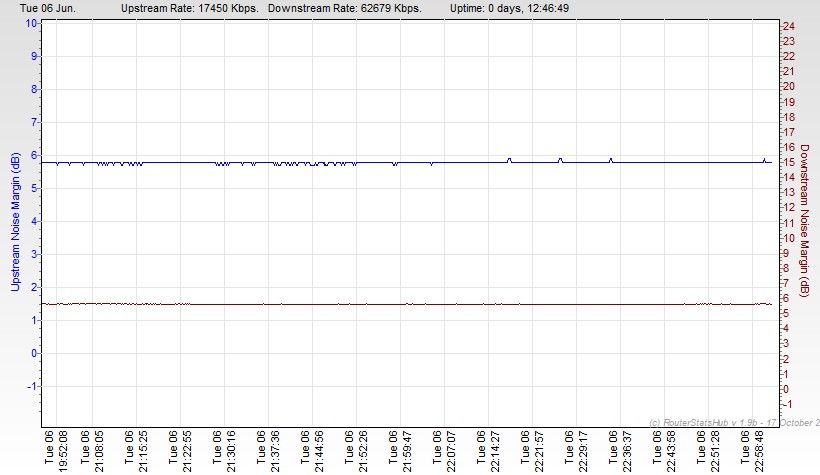Click the first upward spike on blue line

click(509, 158)
